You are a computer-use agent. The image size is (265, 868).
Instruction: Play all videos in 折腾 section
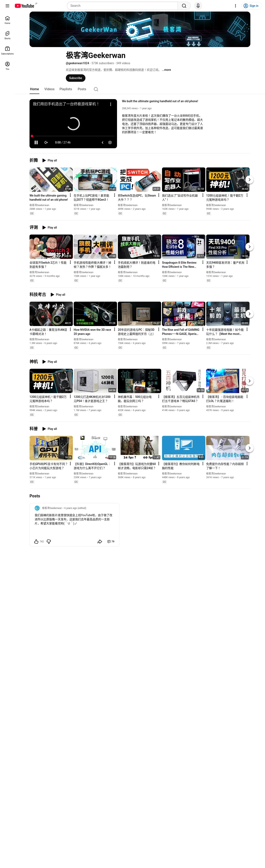[50, 160]
